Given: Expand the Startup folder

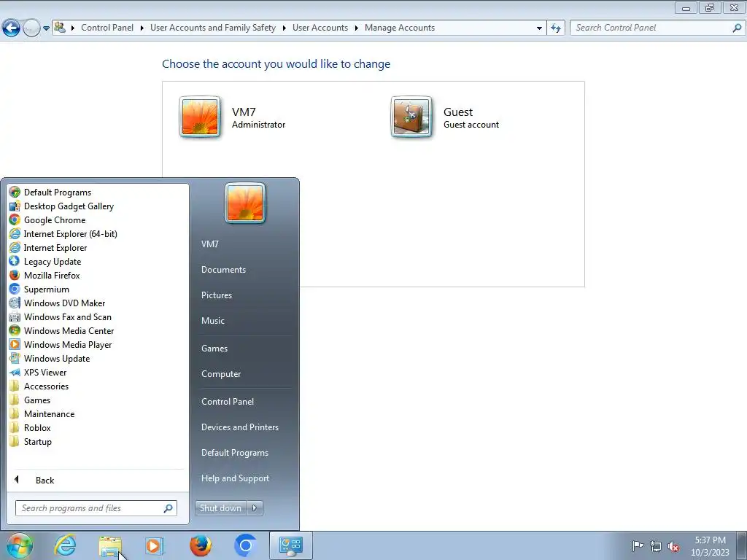Looking at the screenshot, I should (30, 441).
